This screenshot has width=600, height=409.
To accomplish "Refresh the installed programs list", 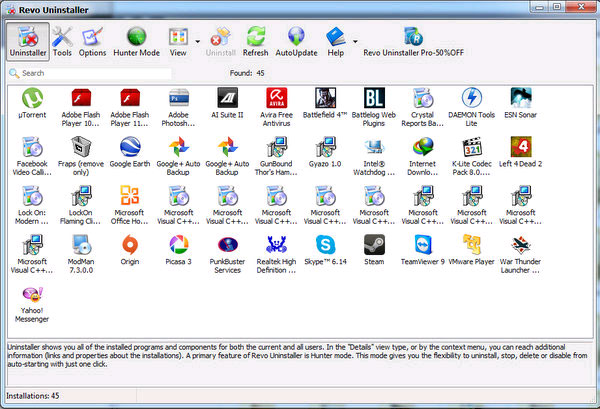I will click(x=255, y=41).
